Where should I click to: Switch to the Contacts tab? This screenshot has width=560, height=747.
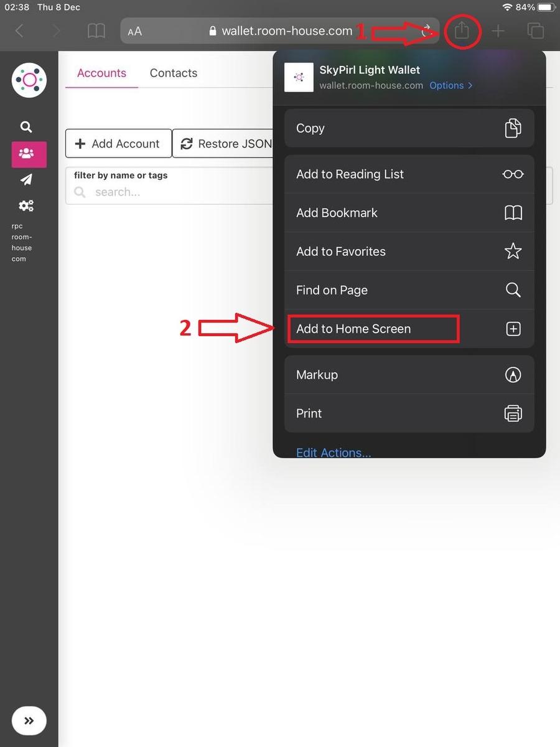173,73
